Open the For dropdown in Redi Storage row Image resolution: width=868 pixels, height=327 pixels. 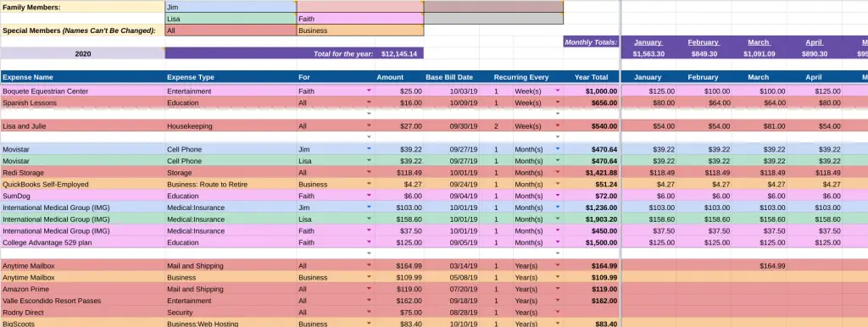370,172
